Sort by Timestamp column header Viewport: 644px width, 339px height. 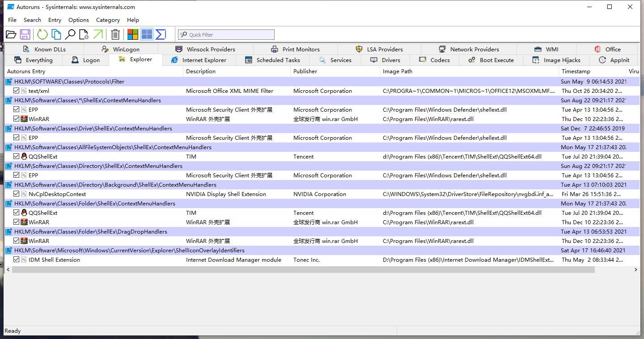coord(593,71)
